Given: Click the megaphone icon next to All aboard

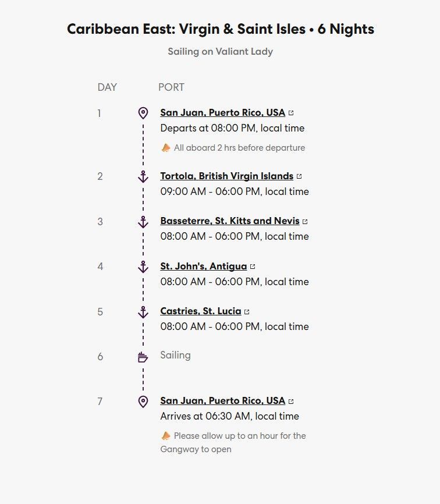Looking at the screenshot, I should 166,148.
